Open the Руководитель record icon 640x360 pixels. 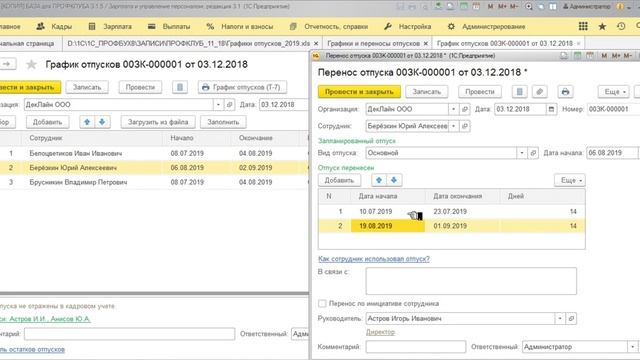571,318
